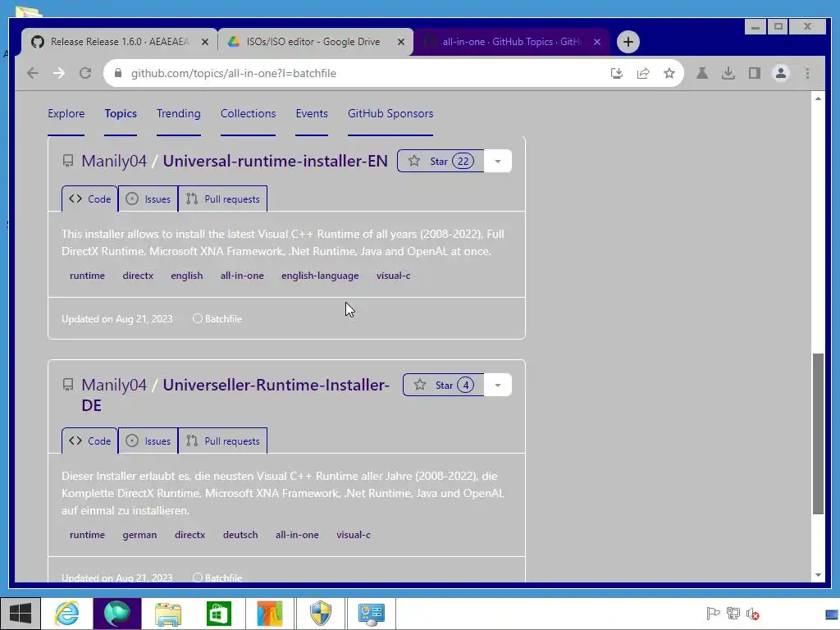The image size is (840, 630).
Task: Open the browser downloads icon
Action: click(x=728, y=73)
